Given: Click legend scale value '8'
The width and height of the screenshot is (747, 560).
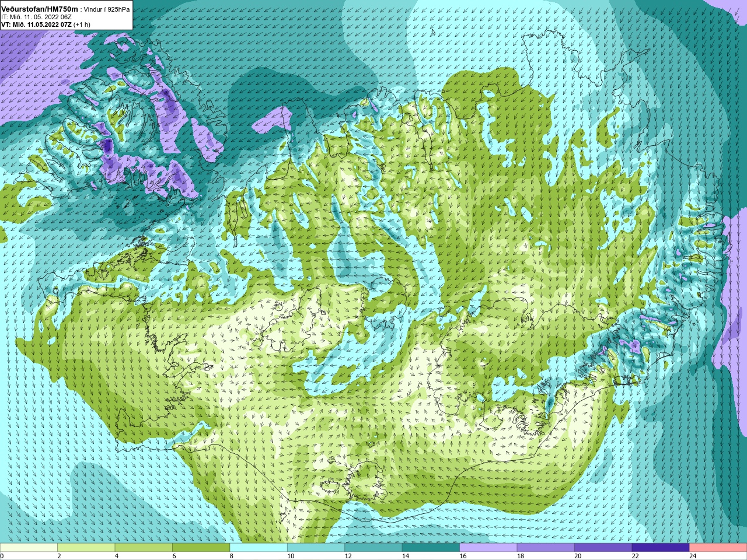Looking at the screenshot, I should (x=232, y=556).
